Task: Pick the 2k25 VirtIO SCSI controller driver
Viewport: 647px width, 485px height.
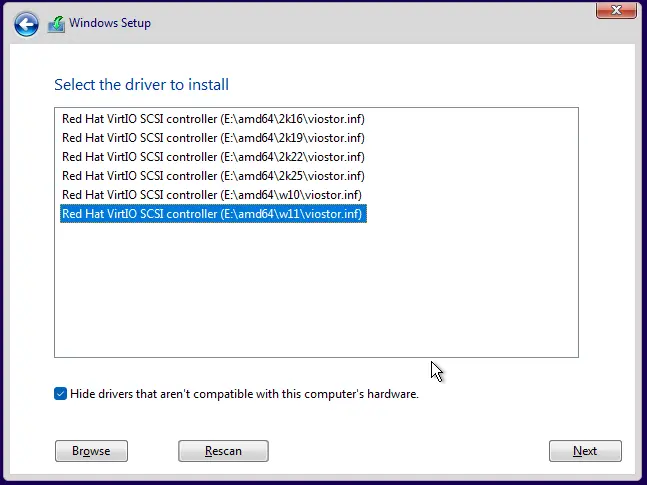Action: pos(213,176)
